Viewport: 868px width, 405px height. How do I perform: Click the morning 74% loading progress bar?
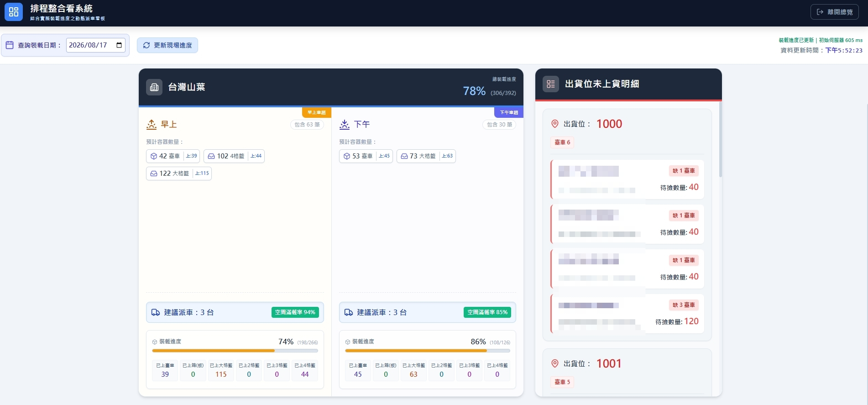coord(235,351)
